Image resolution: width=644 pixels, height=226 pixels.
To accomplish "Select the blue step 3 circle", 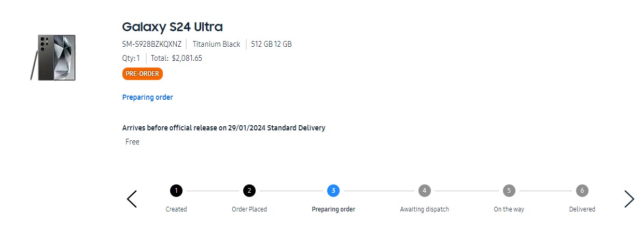I will point(333,191).
